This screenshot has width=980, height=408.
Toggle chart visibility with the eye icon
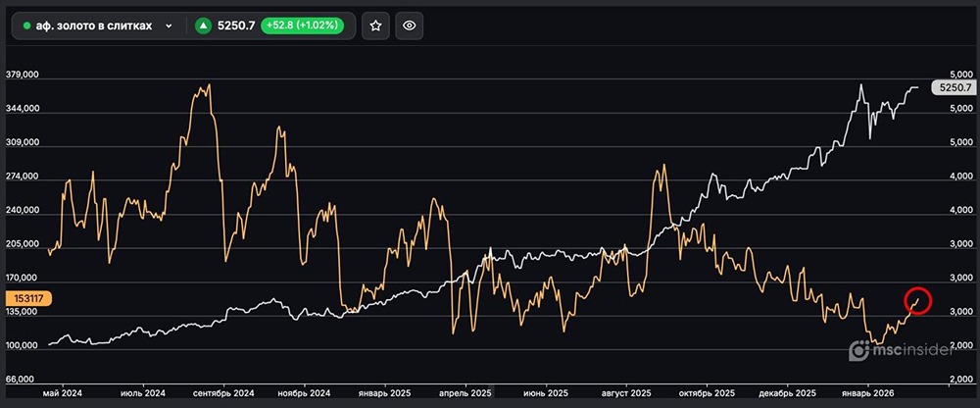(x=411, y=26)
